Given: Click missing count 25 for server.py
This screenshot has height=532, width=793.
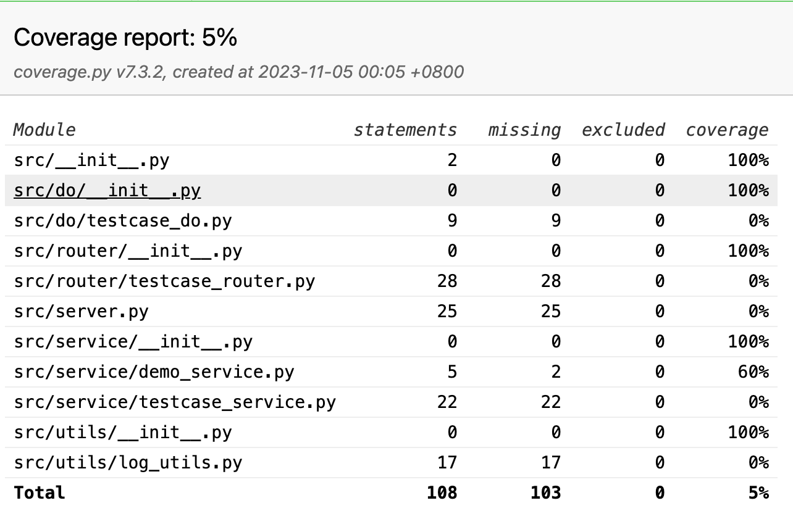Looking at the screenshot, I should [550, 312].
